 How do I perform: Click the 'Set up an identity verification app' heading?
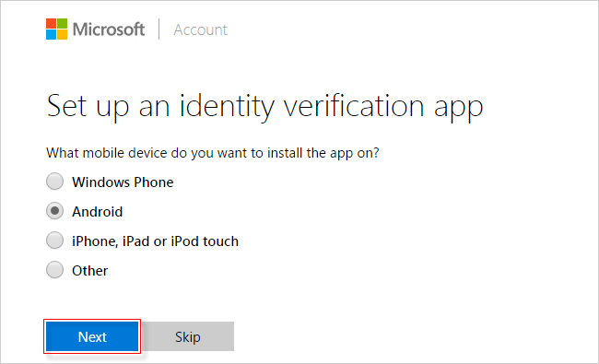coord(264,107)
